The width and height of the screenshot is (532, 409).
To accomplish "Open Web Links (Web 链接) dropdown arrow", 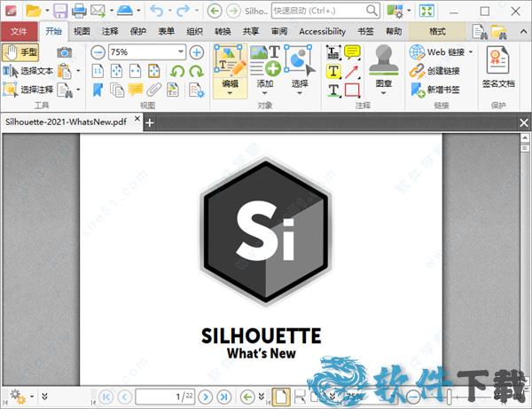I will click(x=471, y=52).
